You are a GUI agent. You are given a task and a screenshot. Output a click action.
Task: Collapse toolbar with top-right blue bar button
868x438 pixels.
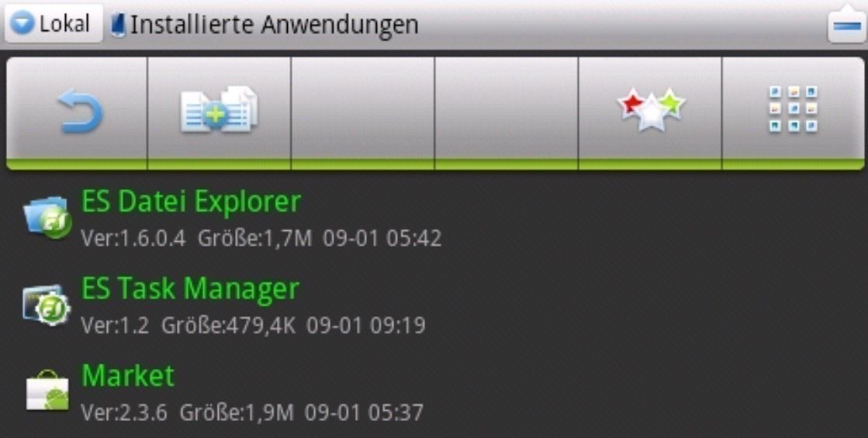tap(847, 25)
